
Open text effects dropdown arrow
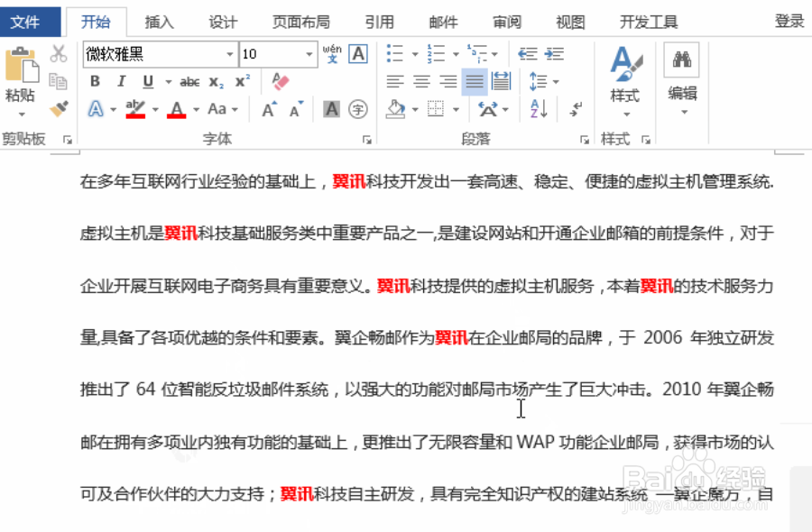pyautogui.click(x=113, y=110)
